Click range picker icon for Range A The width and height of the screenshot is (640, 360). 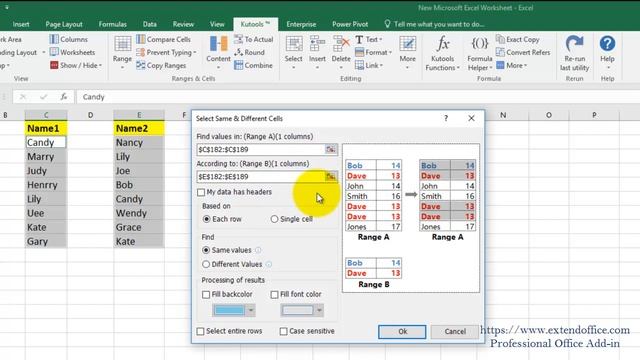point(331,149)
